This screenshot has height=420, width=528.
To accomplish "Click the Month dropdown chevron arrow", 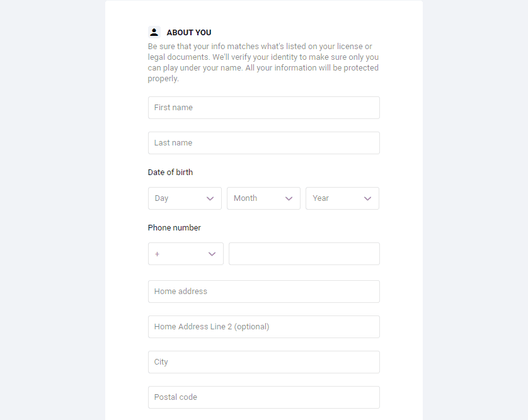I will (289, 198).
